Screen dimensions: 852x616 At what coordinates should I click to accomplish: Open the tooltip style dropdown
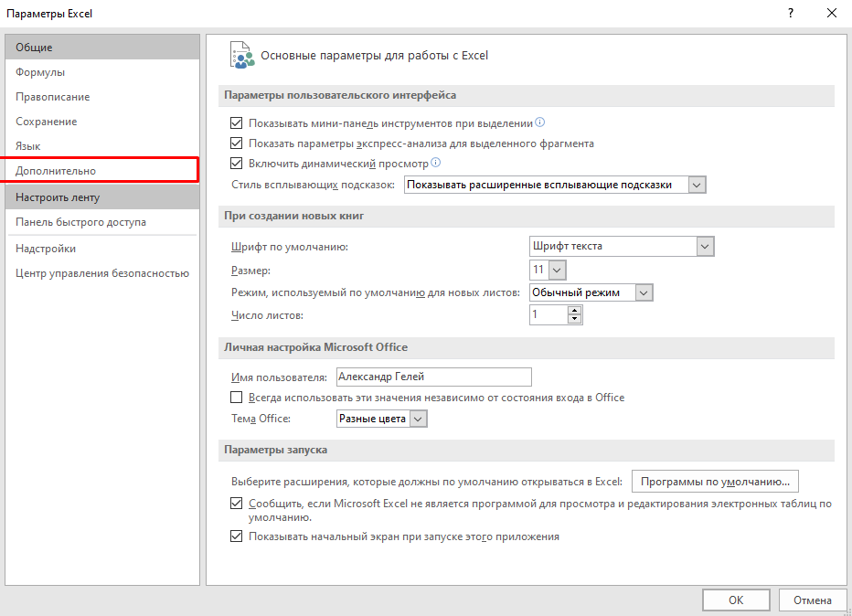pyautogui.click(x=698, y=185)
